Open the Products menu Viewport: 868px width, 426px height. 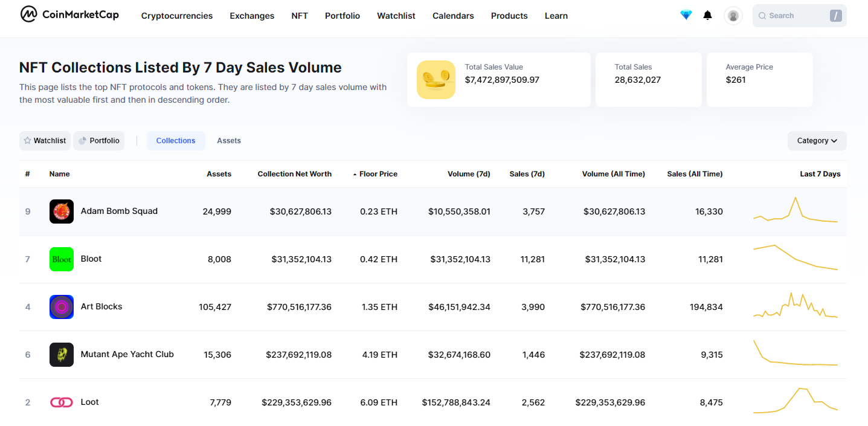(509, 16)
